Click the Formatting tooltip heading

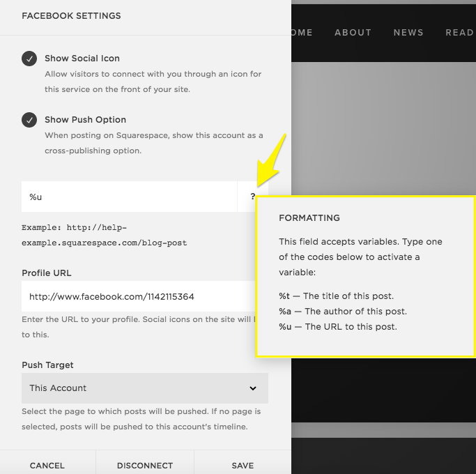pyautogui.click(x=309, y=218)
